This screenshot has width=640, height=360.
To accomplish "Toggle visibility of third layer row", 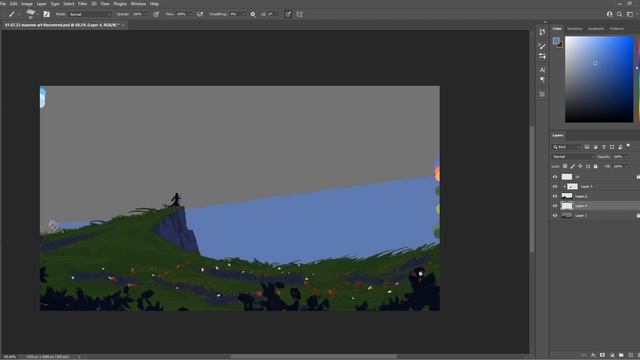I will pos(555,196).
